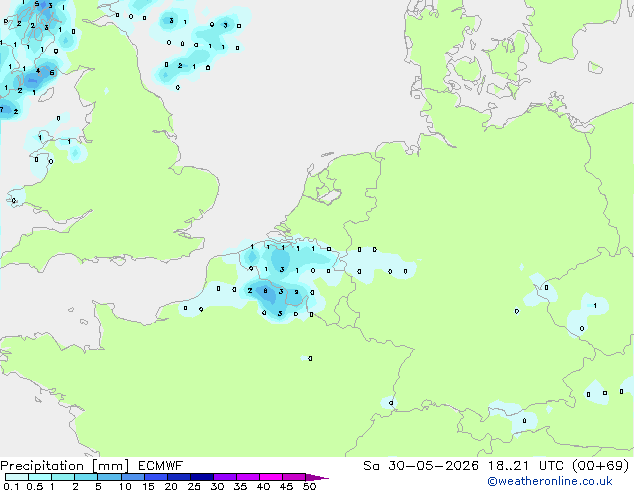This screenshot has width=634, height=490.
Task: Click the 2–5 mm legend color swatch
Action: [x=86, y=477]
